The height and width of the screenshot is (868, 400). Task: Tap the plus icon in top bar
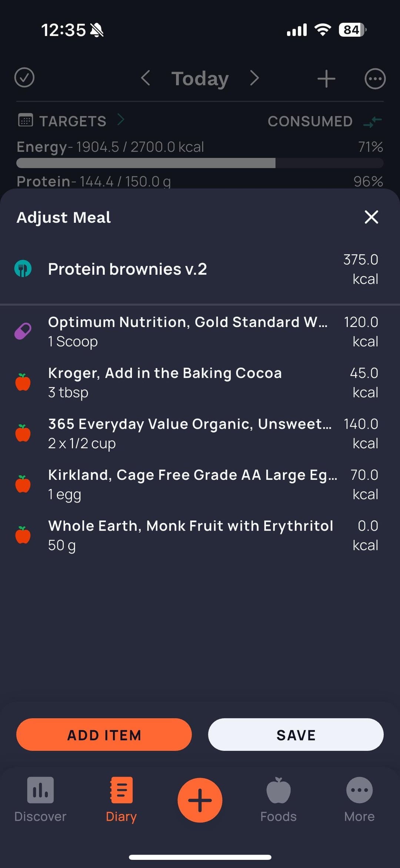coord(326,79)
